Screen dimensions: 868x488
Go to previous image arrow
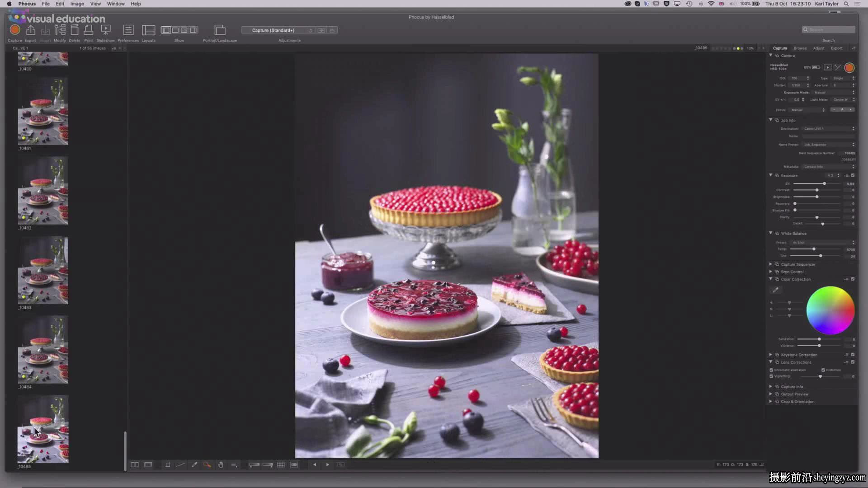pos(315,465)
